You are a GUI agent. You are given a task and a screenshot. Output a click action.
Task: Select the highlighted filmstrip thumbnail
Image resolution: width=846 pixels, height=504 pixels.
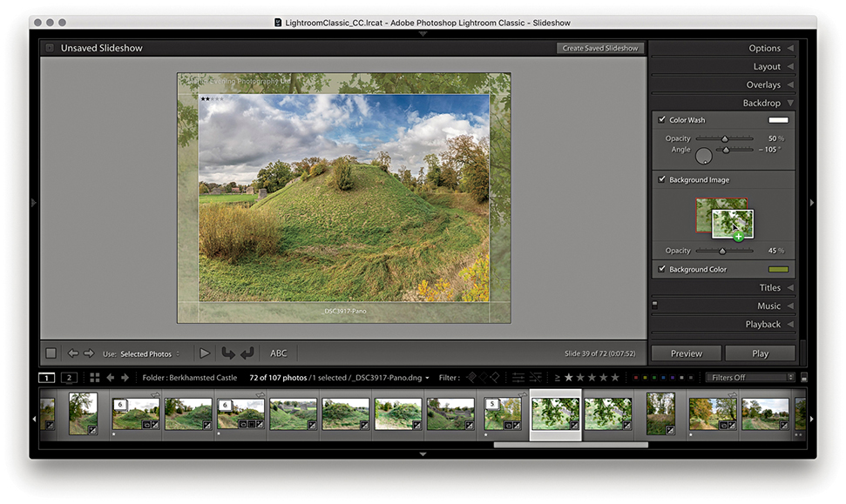(x=556, y=413)
